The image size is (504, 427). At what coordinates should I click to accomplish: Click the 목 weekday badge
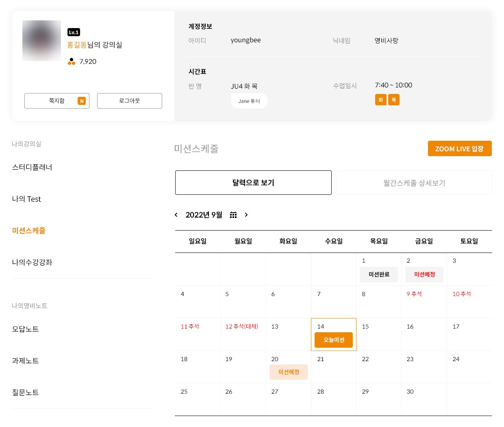394,100
